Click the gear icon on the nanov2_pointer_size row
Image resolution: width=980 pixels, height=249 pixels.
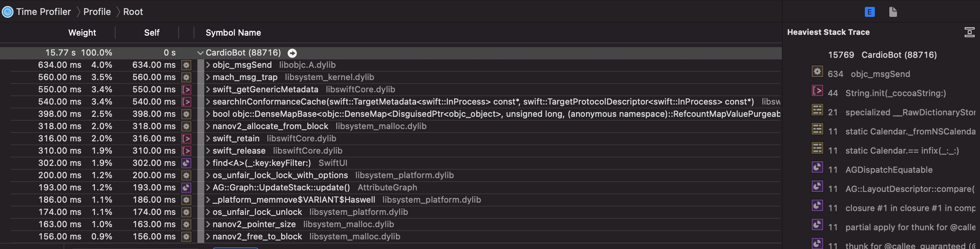(x=186, y=224)
